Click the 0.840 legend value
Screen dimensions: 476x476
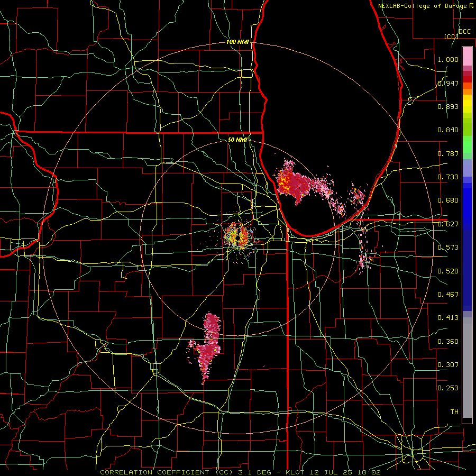tap(448, 130)
